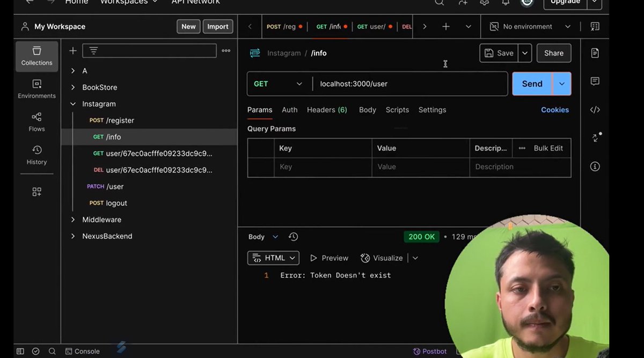Switch to the request Body tab
Viewport: 644px width, 358px height.
[368, 109]
